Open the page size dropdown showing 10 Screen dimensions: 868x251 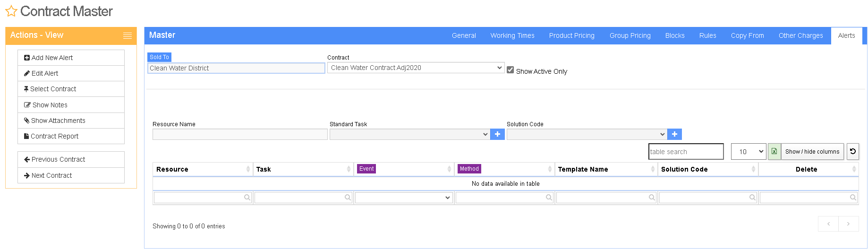[x=749, y=151]
